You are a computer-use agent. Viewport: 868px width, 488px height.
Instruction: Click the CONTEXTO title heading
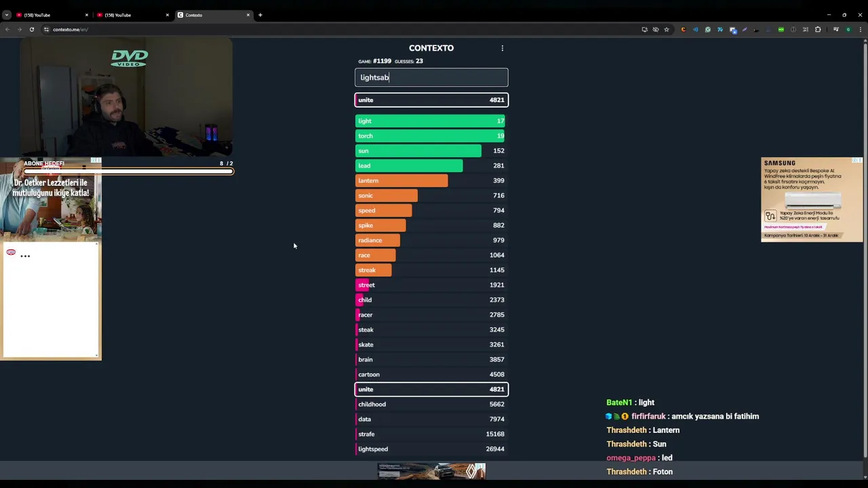click(431, 48)
